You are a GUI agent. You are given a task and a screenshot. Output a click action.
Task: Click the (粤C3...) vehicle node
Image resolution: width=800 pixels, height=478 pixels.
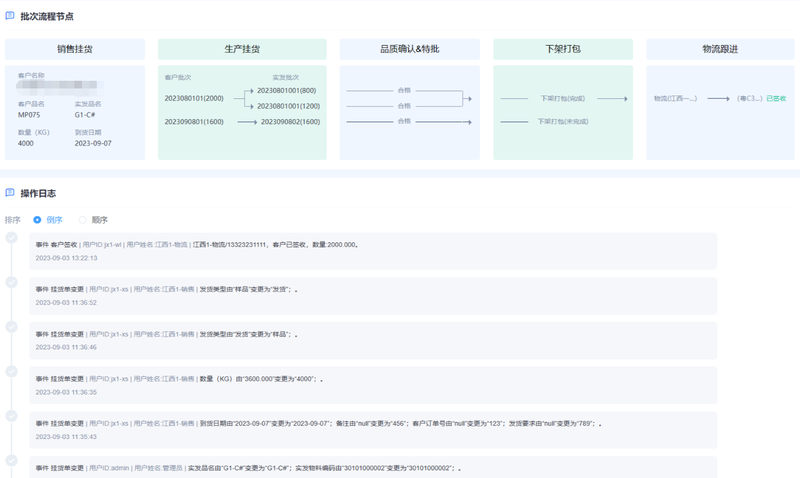pyautogui.click(x=749, y=98)
